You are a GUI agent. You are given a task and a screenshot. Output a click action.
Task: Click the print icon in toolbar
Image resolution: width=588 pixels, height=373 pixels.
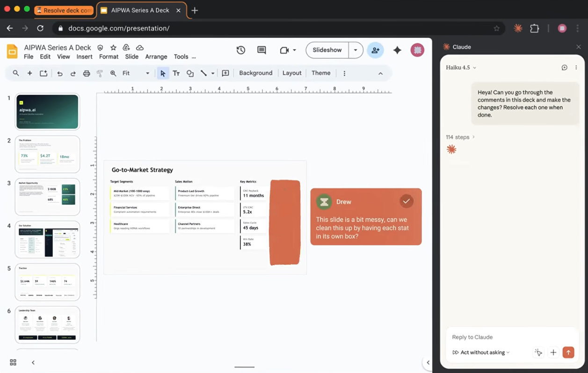[x=87, y=73]
